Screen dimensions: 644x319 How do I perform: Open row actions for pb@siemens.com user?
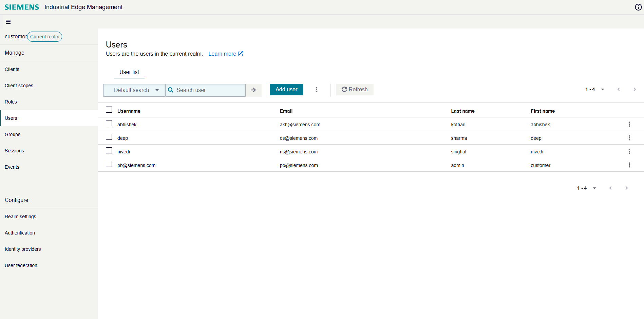coord(629,165)
